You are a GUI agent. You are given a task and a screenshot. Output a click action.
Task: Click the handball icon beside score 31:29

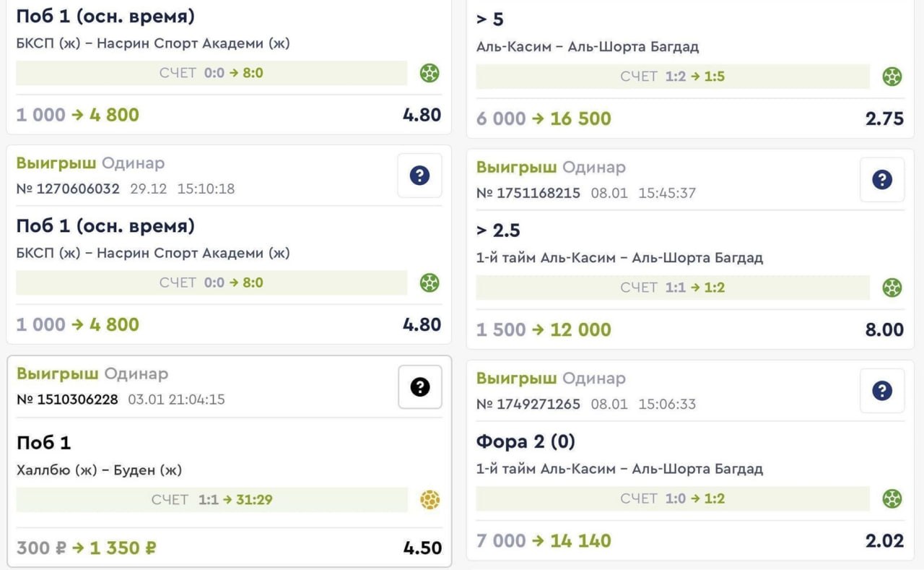pyautogui.click(x=430, y=500)
